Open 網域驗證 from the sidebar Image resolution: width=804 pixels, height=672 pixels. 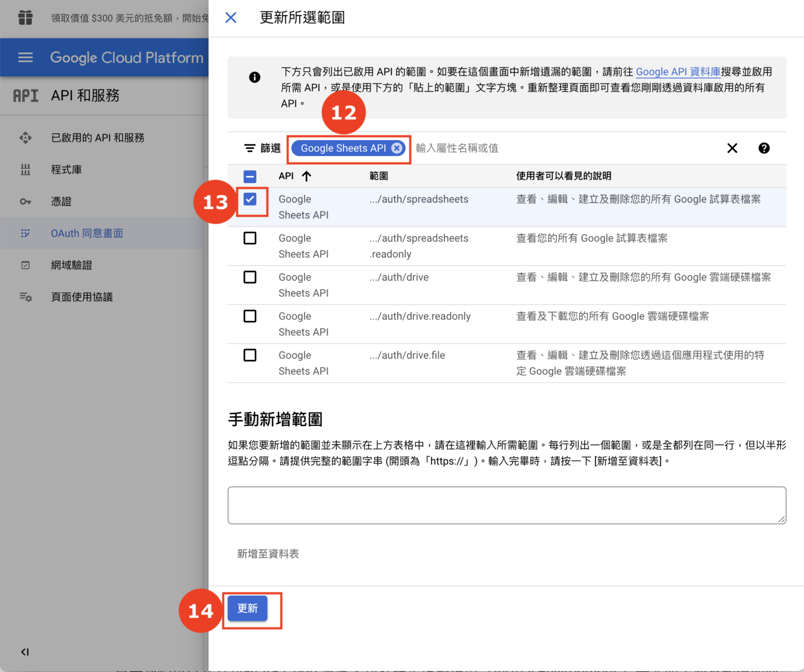(72, 265)
